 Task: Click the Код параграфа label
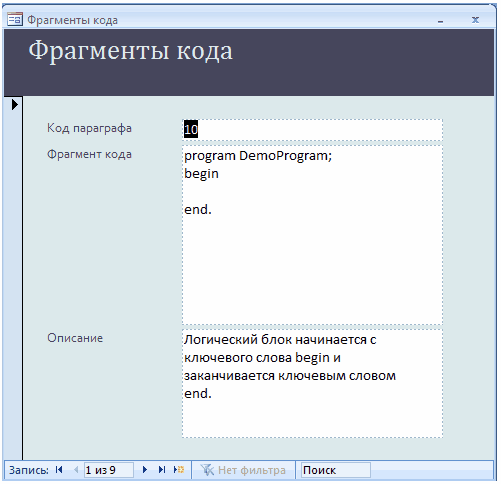point(89,128)
